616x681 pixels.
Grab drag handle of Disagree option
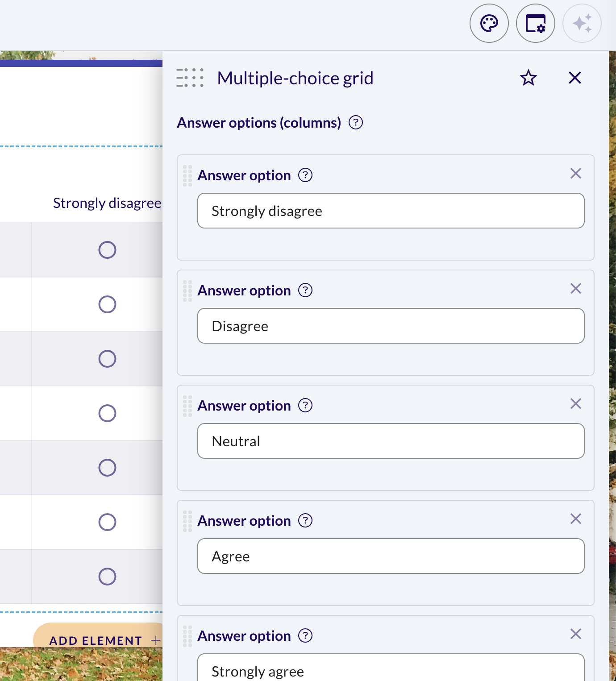pyautogui.click(x=187, y=291)
